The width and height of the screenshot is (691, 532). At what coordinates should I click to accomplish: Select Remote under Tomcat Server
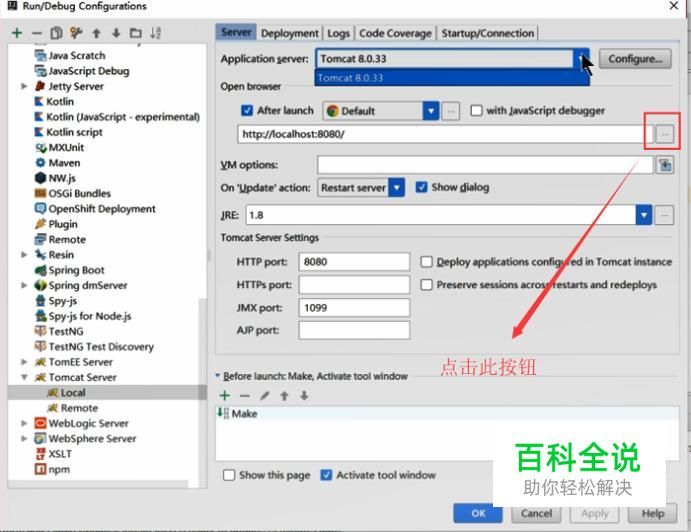coord(73,408)
